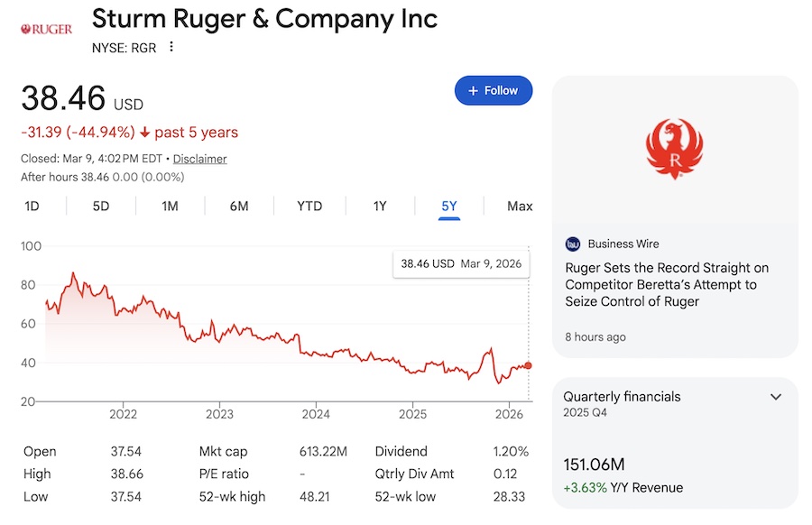Screen dimensions: 812x525
Task: Switch to the 1Y tab
Action: 379,206
